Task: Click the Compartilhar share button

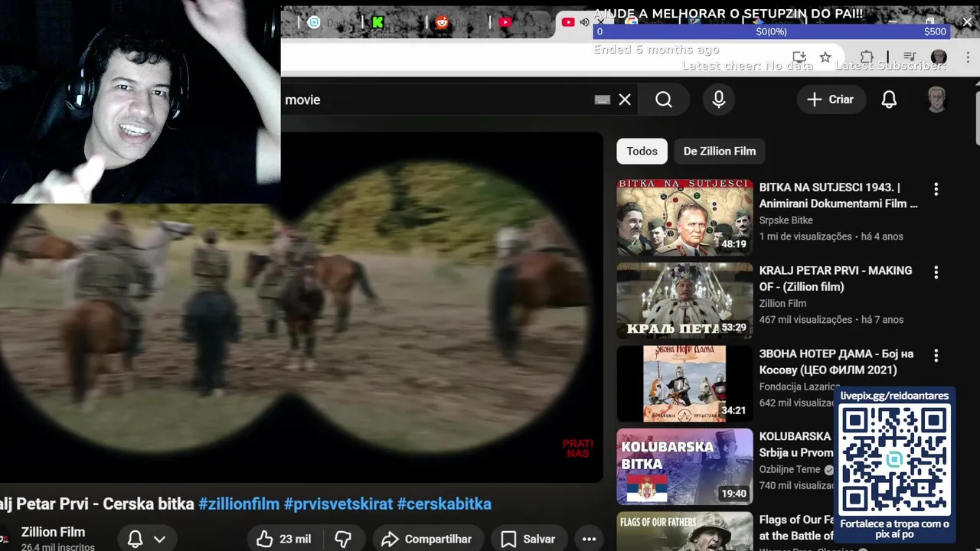Action: click(x=426, y=539)
